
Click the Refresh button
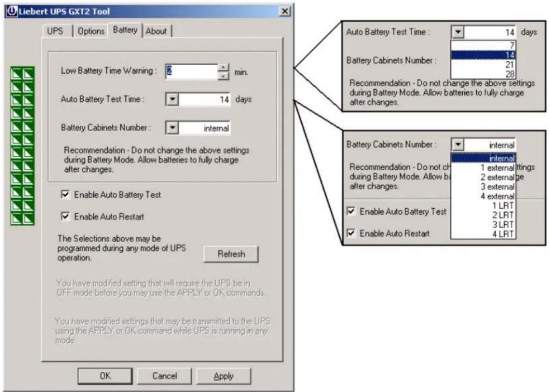click(x=231, y=254)
